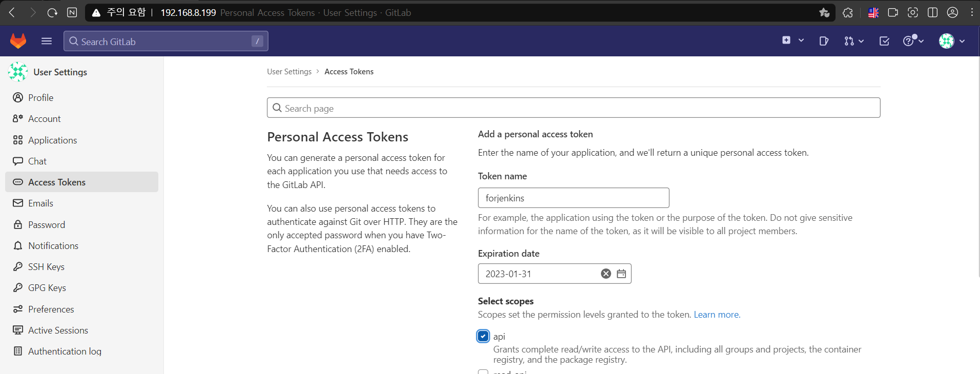Expand the merge requests dropdown
The image size is (980, 374).
853,41
